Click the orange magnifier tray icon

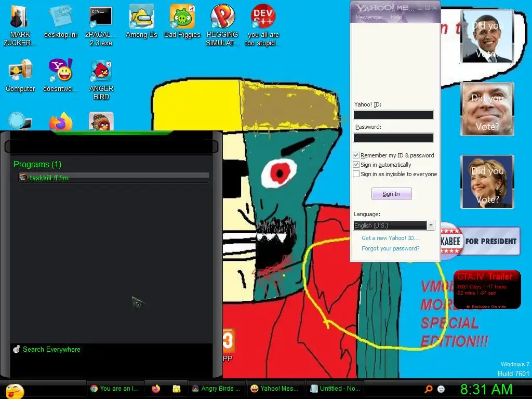(429, 389)
